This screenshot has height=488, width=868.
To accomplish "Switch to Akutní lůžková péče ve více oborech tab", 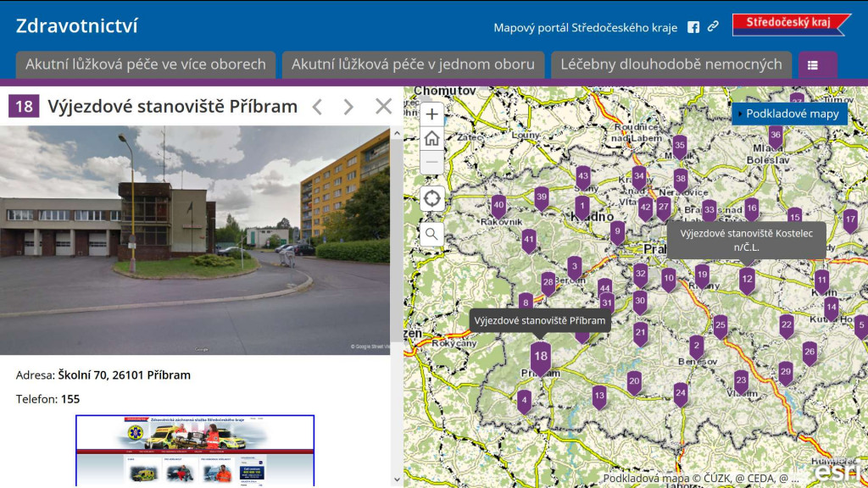I will (x=146, y=64).
